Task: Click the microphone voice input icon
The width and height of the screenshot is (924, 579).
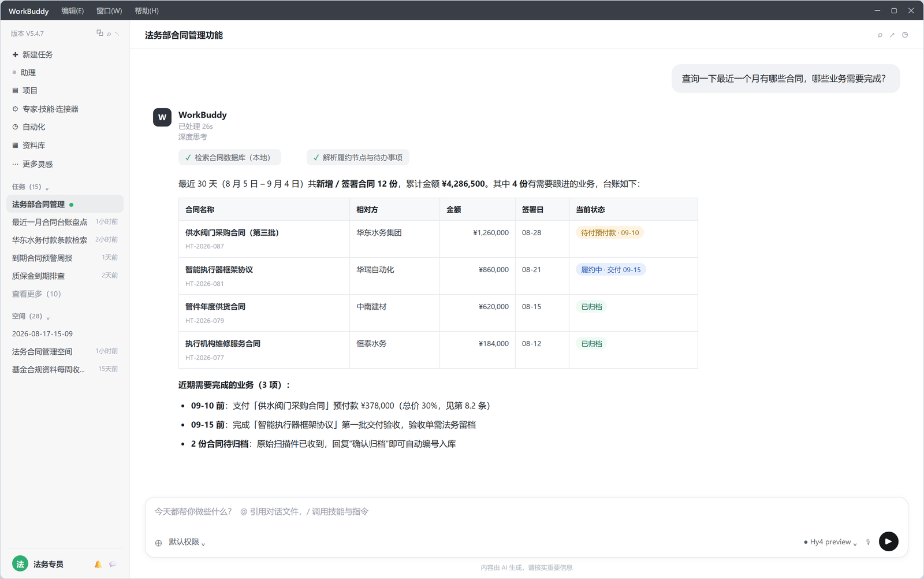Action: click(868, 542)
